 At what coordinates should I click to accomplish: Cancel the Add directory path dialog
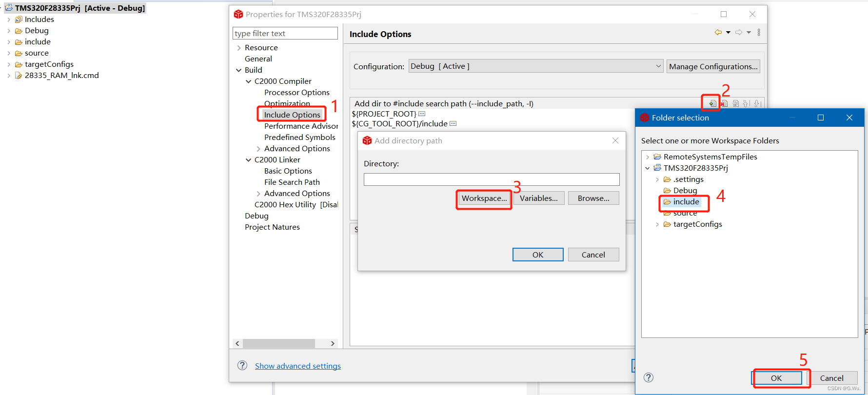click(593, 255)
